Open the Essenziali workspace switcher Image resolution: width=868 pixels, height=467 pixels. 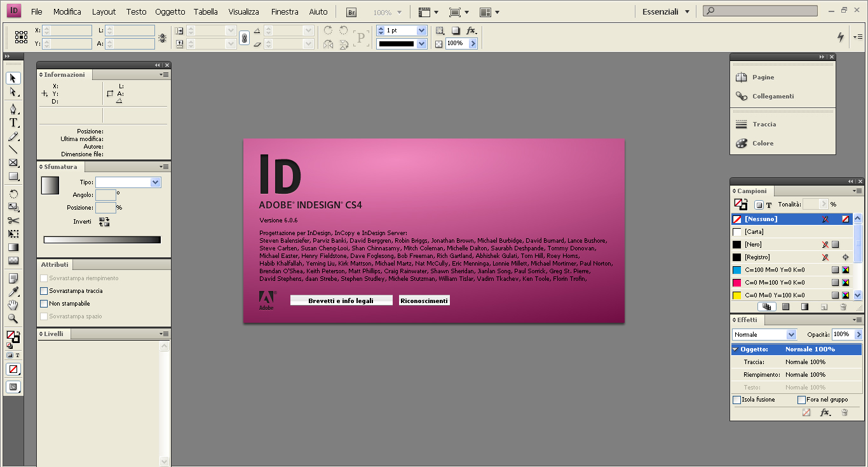pos(665,12)
